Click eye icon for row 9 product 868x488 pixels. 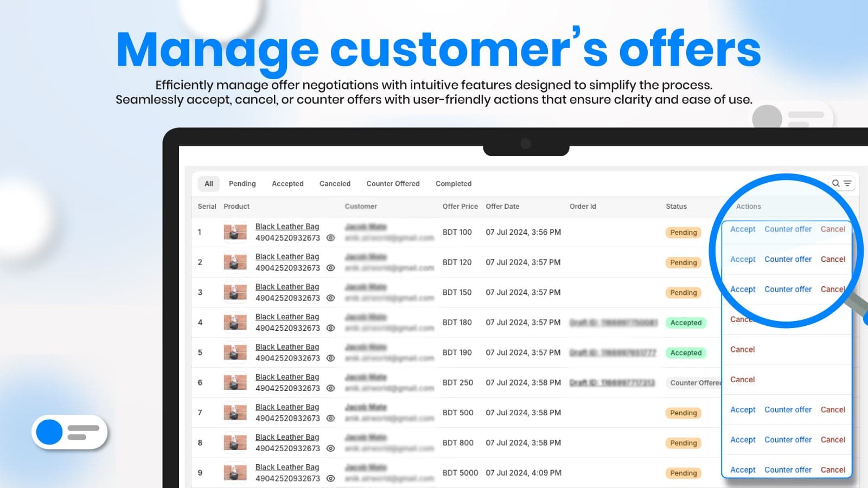pyautogui.click(x=330, y=479)
